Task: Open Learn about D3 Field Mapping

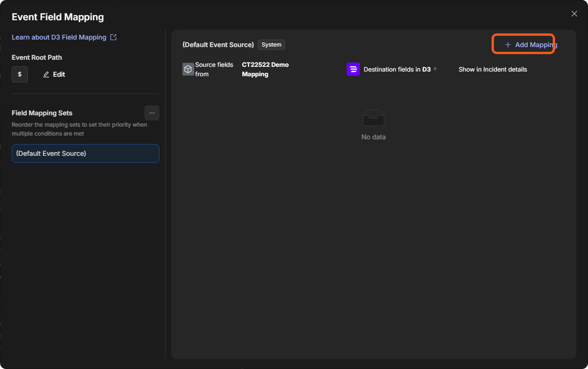Action: coord(59,37)
